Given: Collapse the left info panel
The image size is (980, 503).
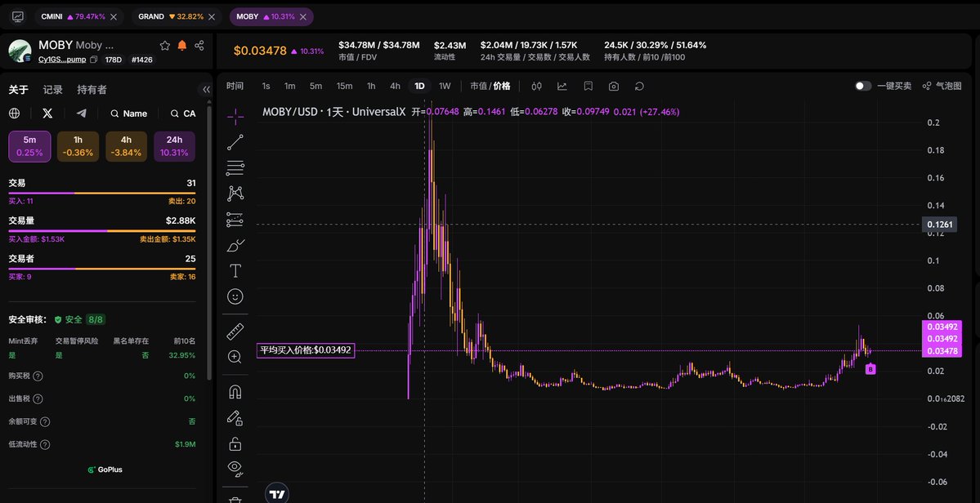Looking at the screenshot, I should 206,90.
